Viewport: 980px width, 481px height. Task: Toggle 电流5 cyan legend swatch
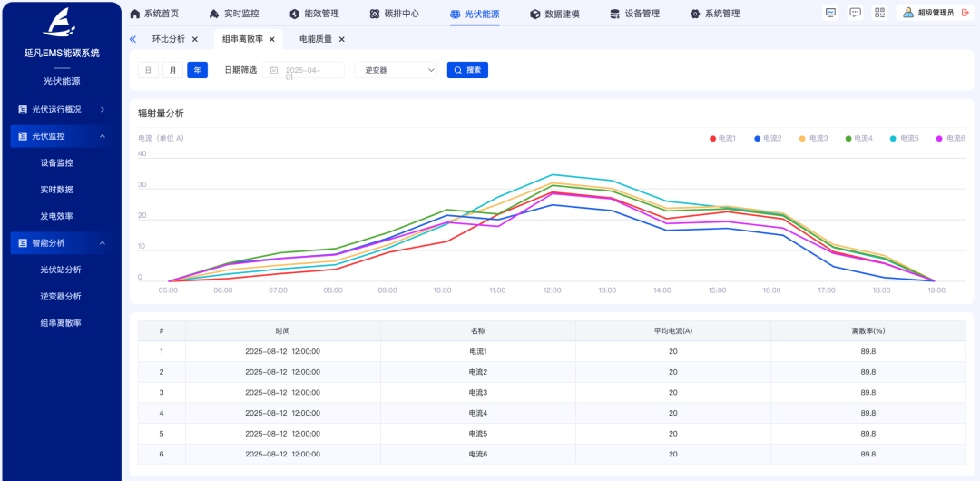(x=893, y=138)
